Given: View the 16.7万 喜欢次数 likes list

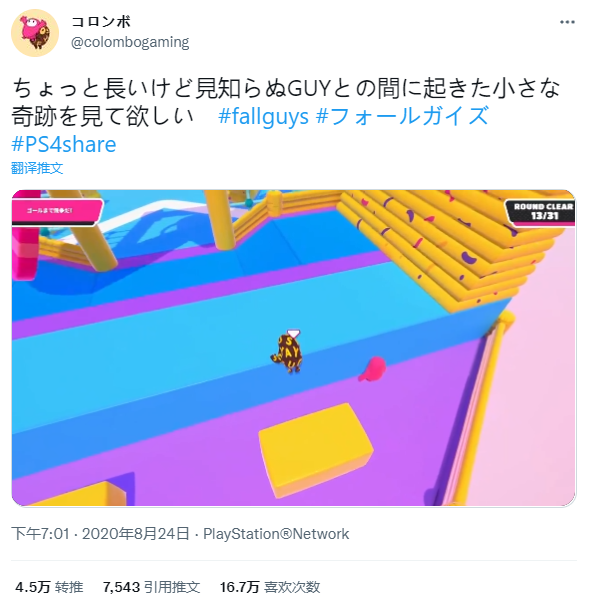Looking at the screenshot, I should click(x=270, y=587).
